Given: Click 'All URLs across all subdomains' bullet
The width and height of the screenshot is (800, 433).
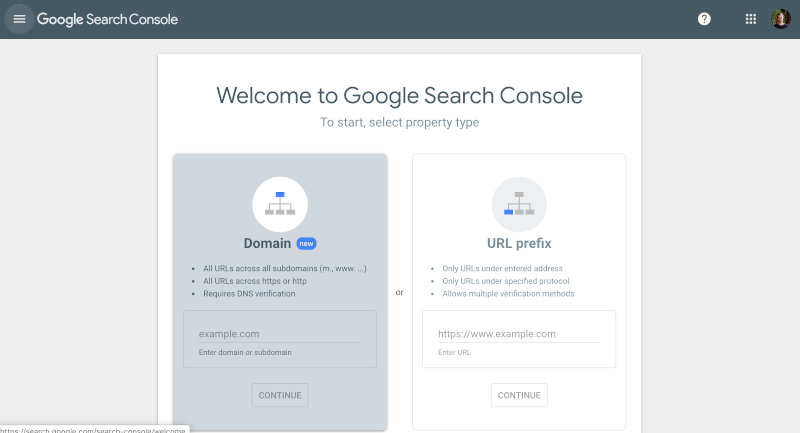Looking at the screenshot, I should [285, 268].
